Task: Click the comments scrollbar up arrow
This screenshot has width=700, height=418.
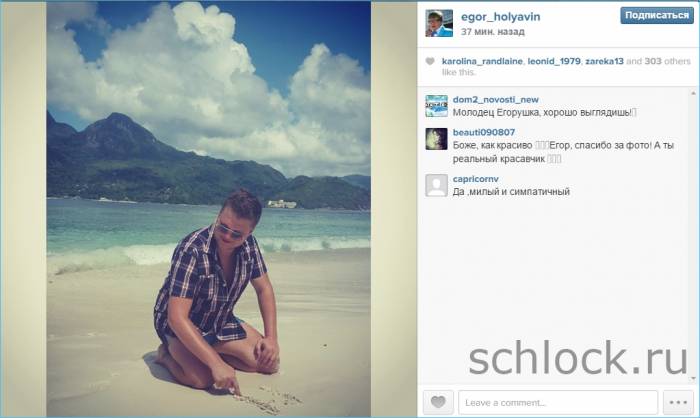Action: 693,93
